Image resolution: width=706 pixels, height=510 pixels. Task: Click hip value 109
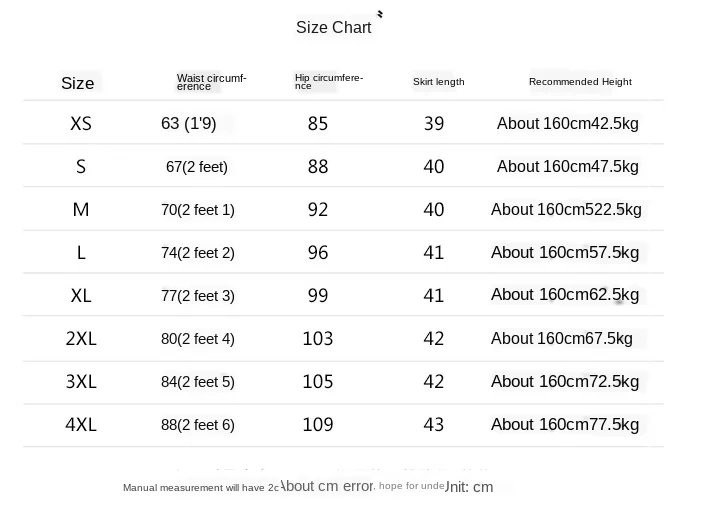pyautogui.click(x=318, y=424)
